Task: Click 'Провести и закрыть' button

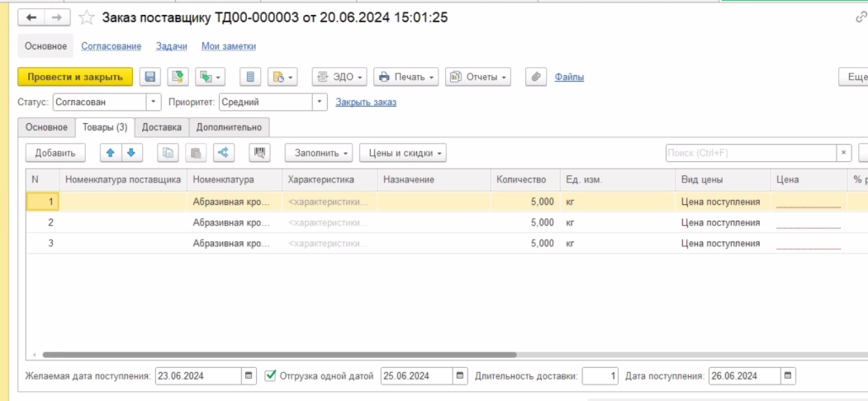Action: click(x=75, y=77)
